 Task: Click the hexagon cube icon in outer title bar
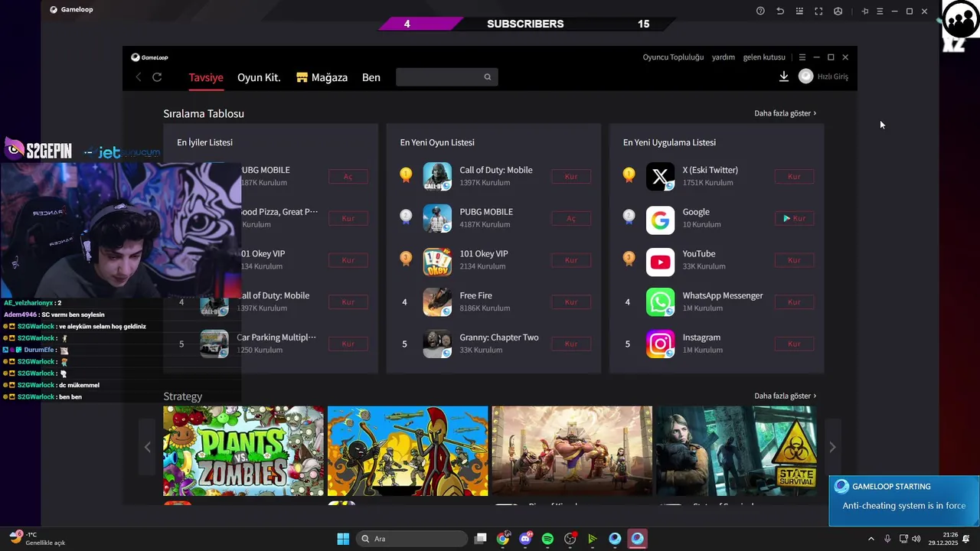[838, 11]
